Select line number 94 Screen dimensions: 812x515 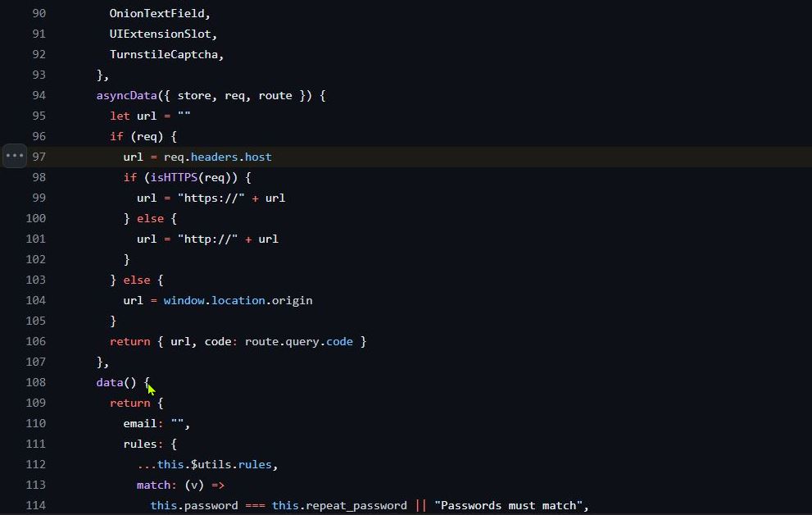click(x=39, y=95)
